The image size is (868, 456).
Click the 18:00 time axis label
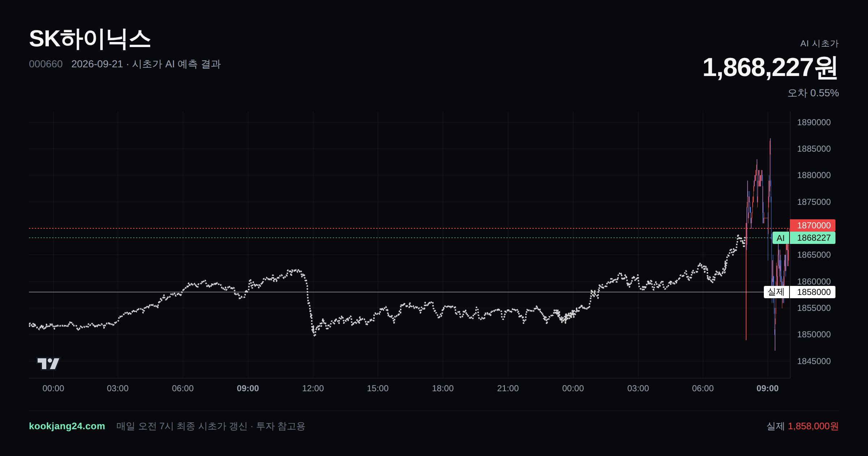pyautogui.click(x=443, y=388)
